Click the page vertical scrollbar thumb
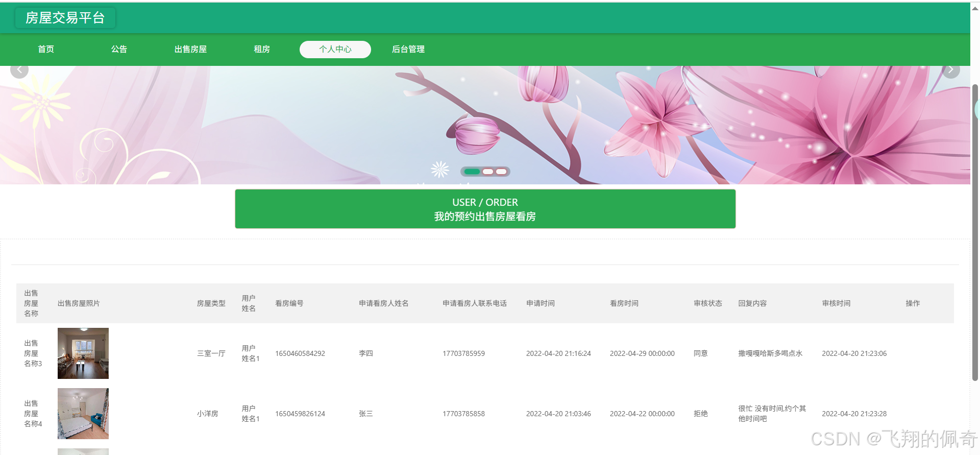 coord(975,232)
